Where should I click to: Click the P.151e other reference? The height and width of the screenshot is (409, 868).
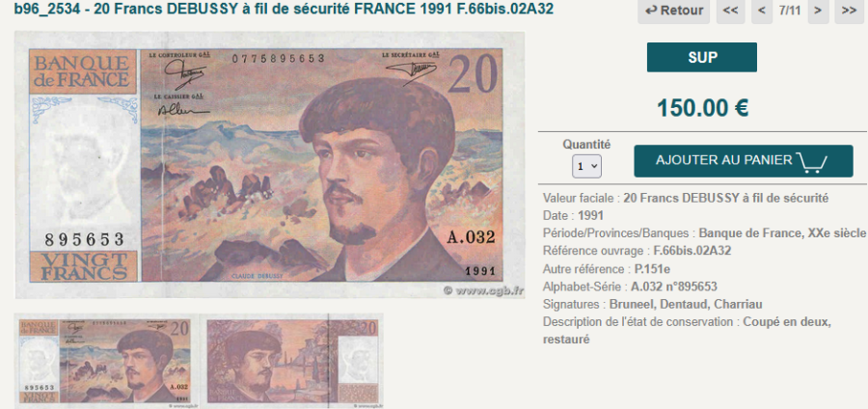point(652,269)
